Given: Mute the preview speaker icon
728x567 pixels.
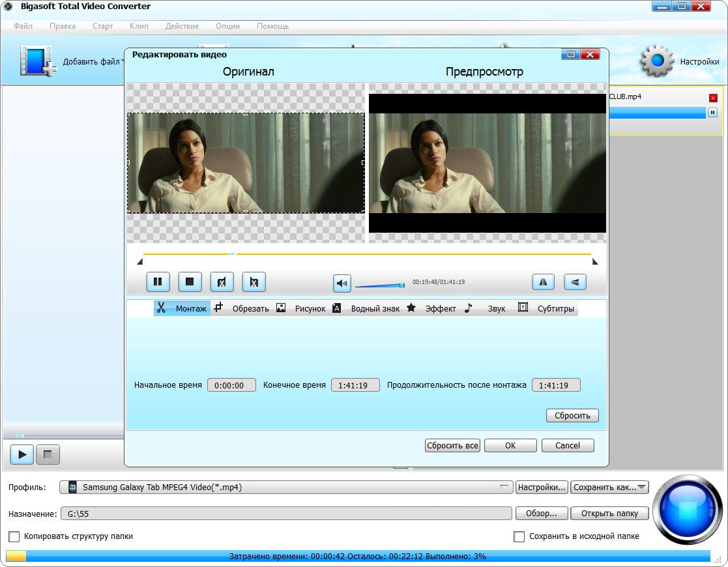Looking at the screenshot, I should (x=342, y=283).
